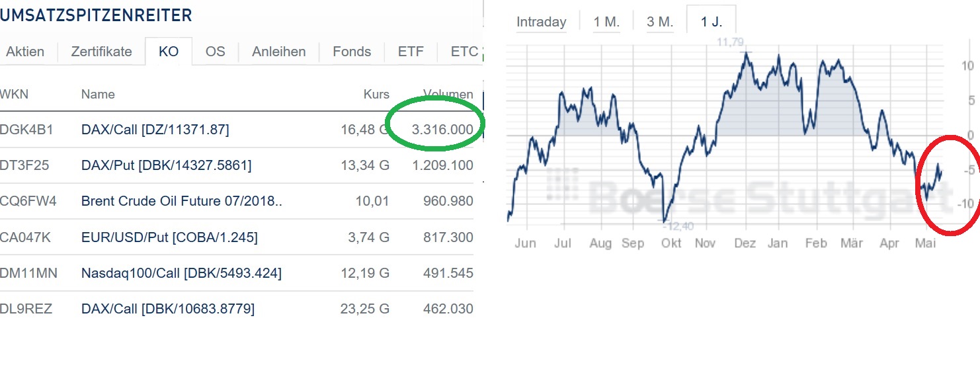Click Brent Crude Oil Future 07/2018 link
This screenshot has width=980, height=373.
(x=181, y=201)
